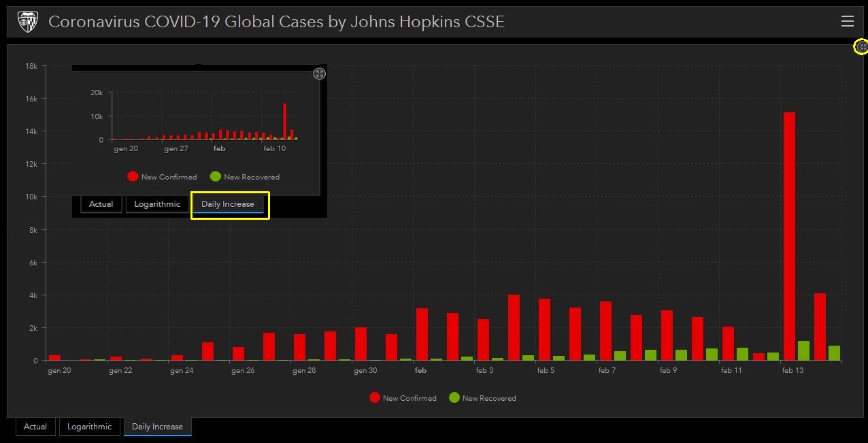Click the red gen 30 confirmed bar
The width and height of the screenshot is (868, 443).
tap(361, 344)
